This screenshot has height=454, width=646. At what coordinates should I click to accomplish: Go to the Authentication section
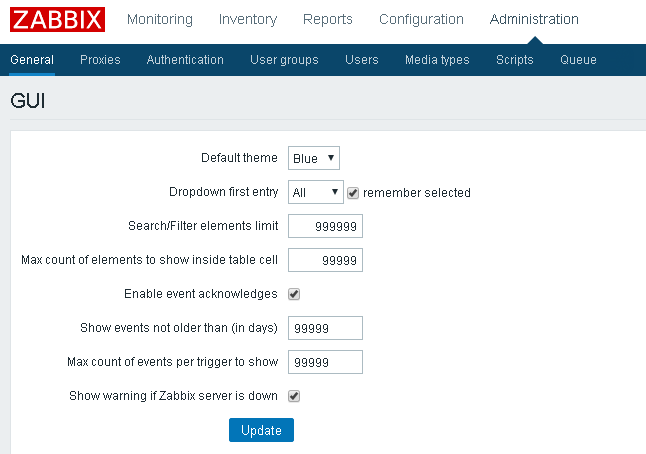tap(185, 60)
